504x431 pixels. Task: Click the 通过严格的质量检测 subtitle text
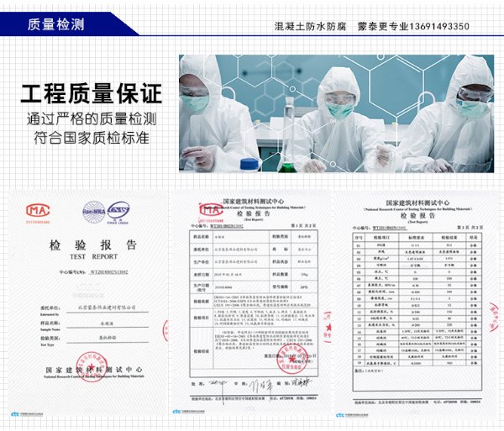point(90,118)
